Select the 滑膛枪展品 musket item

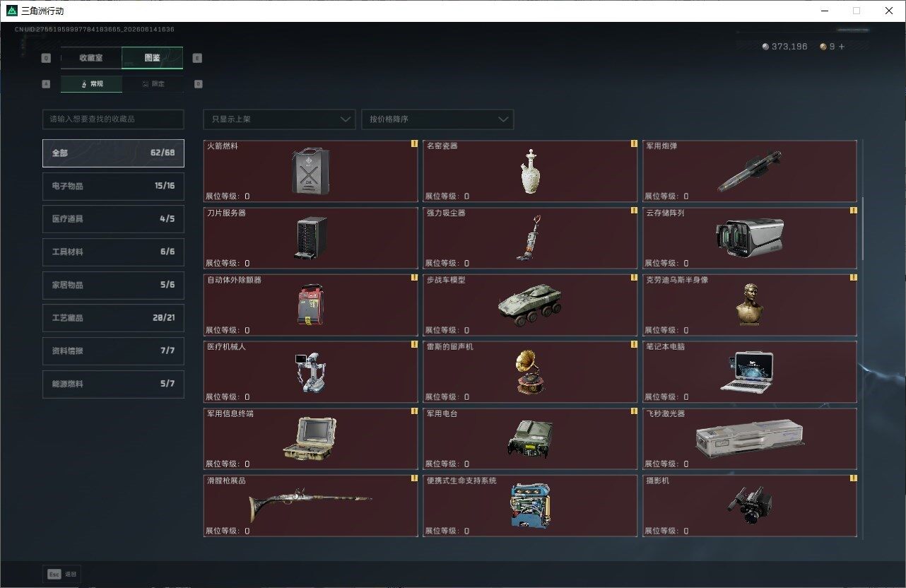click(x=311, y=505)
